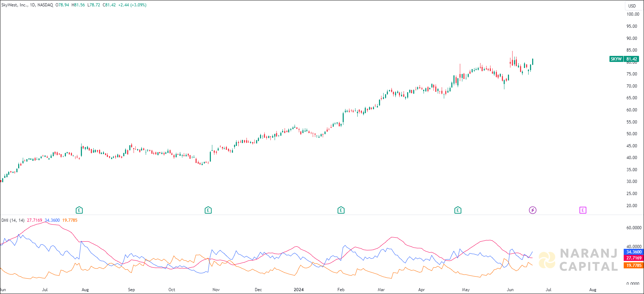Click the red 27.7169 axis label
This screenshot has height=294, width=644.
click(634, 258)
